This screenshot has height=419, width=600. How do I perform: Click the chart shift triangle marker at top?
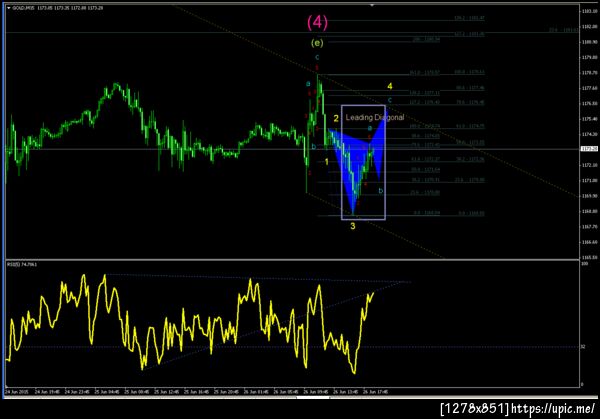click(x=372, y=5)
